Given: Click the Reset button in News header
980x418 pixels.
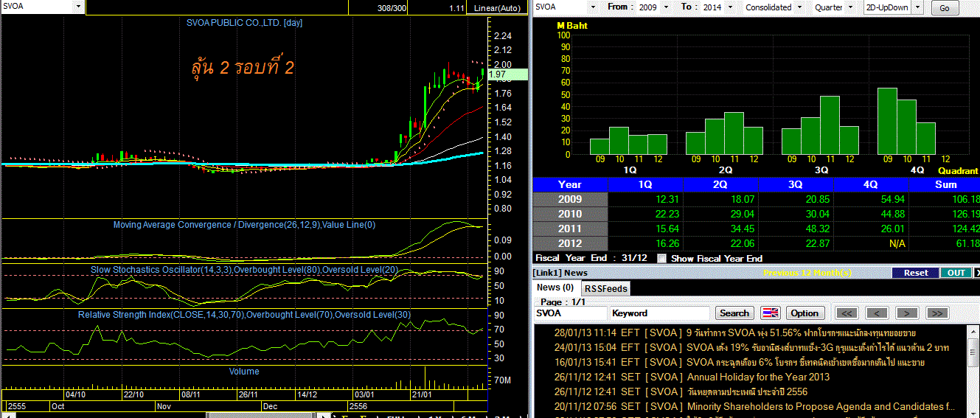Looking at the screenshot, I should [916, 273].
